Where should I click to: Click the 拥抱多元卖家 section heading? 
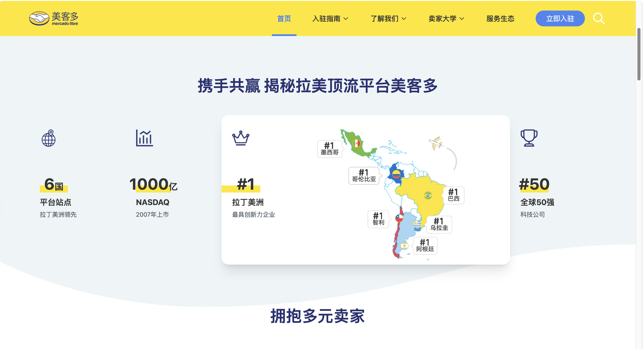click(318, 316)
